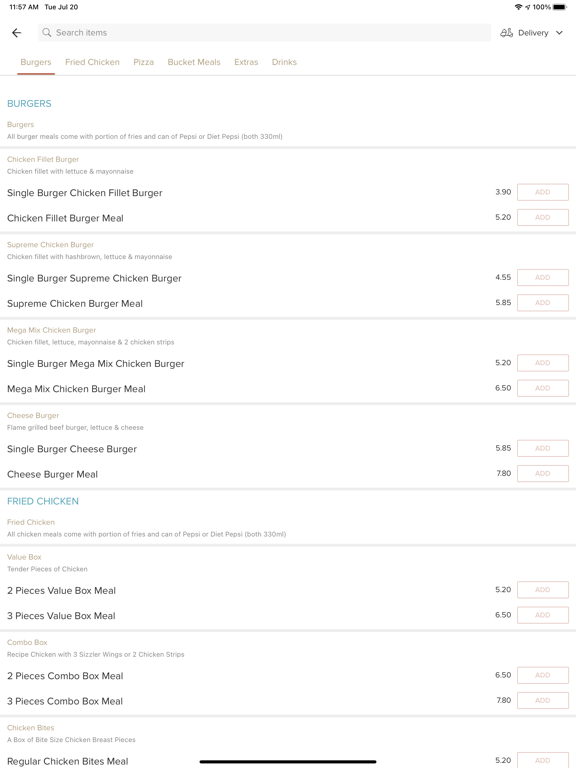576x768 pixels.
Task: Check the battery icon in status bar
Action: click(560, 7)
